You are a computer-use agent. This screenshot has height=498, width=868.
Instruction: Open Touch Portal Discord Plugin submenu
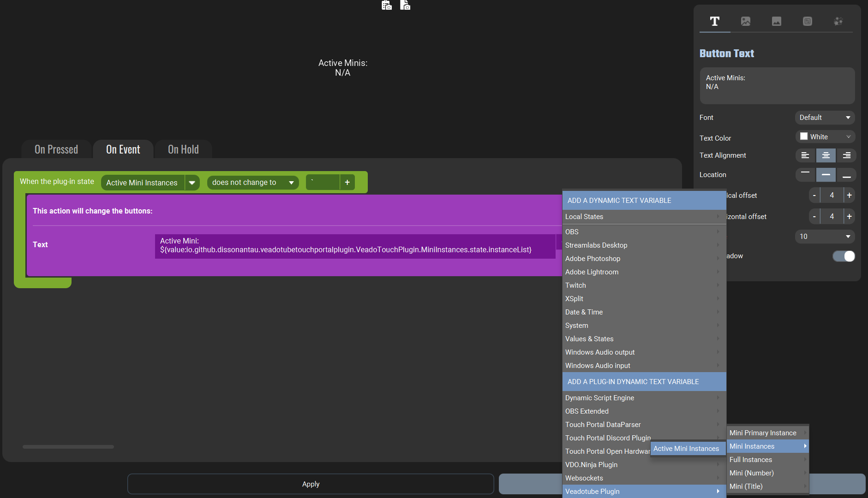click(x=644, y=438)
